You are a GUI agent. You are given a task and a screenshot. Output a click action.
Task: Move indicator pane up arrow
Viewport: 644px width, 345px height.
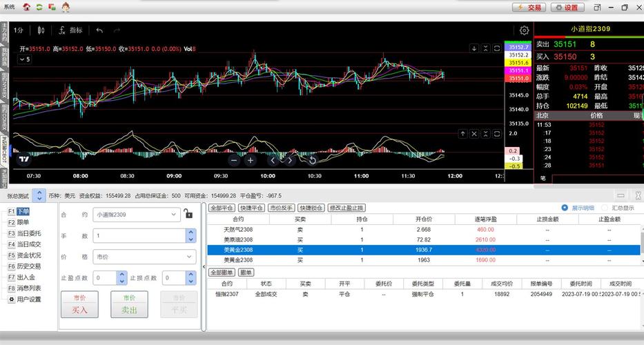point(462,133)
